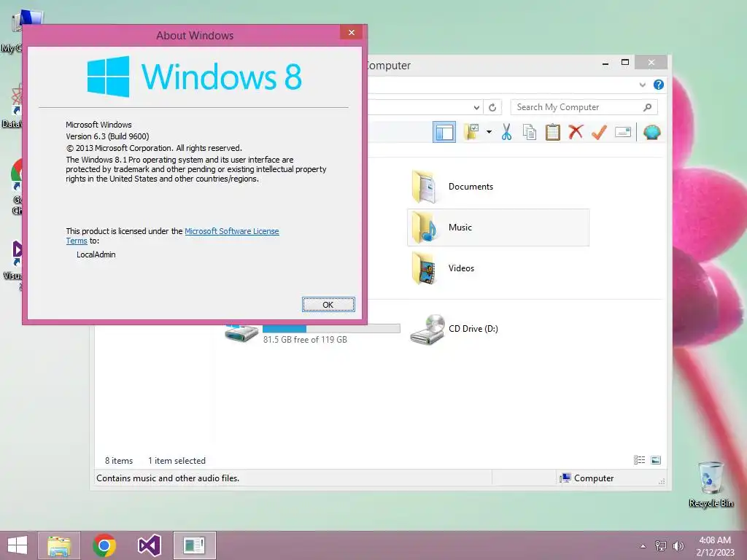Click the magnifier icon in the search box

[x=647, y=107]
